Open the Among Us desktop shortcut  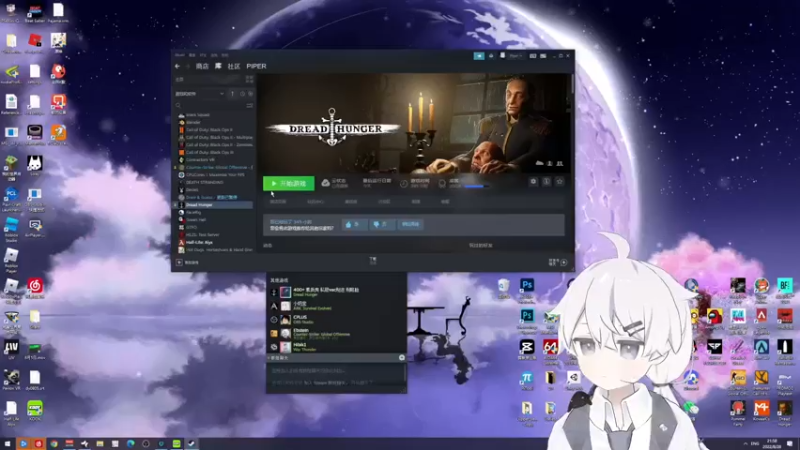(714, 319)
